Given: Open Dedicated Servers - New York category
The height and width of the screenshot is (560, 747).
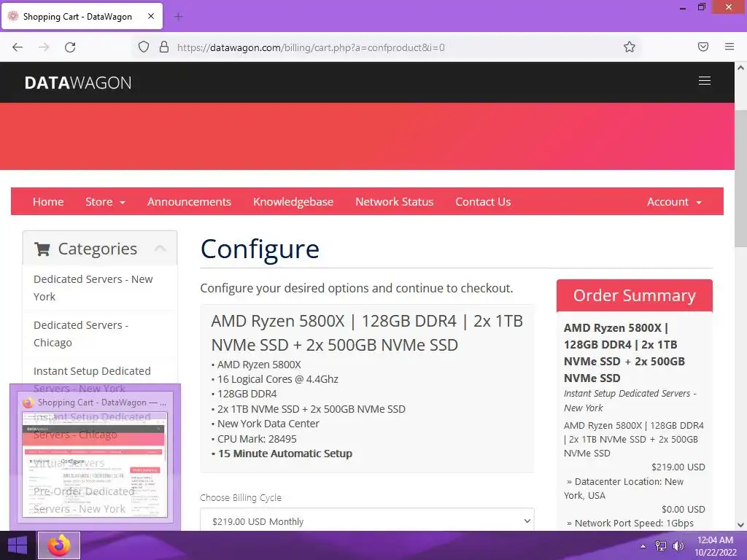Looking at the screenshot, I should (99, 287).
